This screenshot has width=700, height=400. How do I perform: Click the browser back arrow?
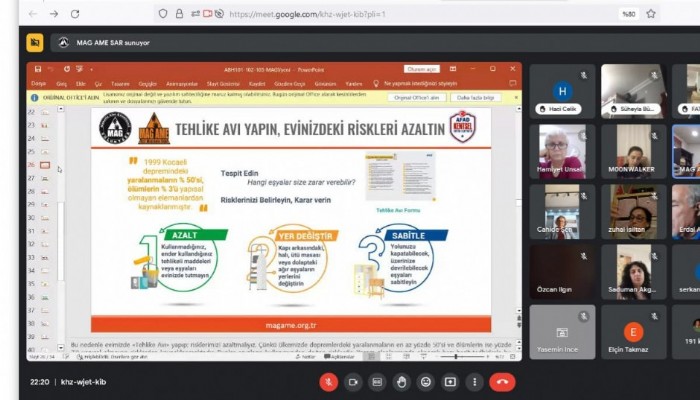33,14
